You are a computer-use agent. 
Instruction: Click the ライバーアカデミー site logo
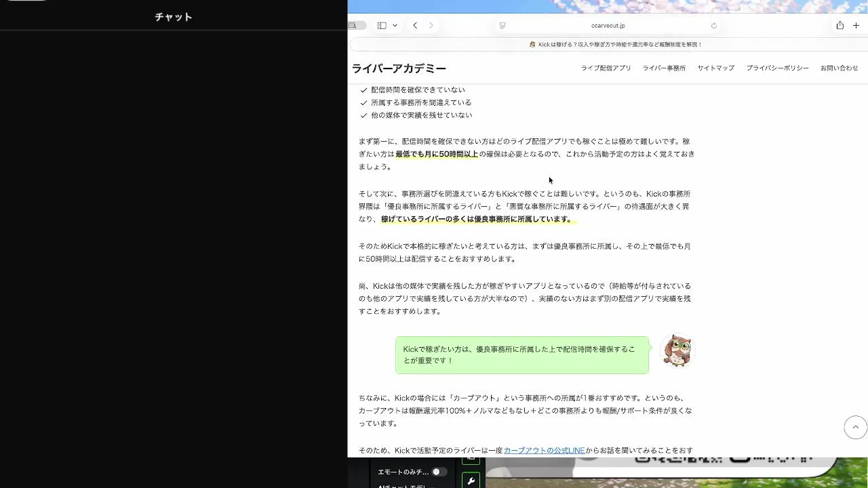(399, 68)
